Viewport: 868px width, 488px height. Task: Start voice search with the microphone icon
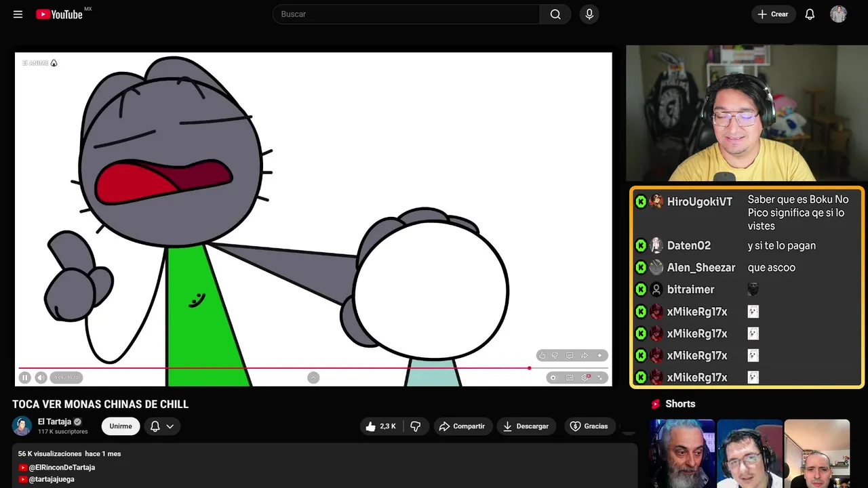pos(589,14)
